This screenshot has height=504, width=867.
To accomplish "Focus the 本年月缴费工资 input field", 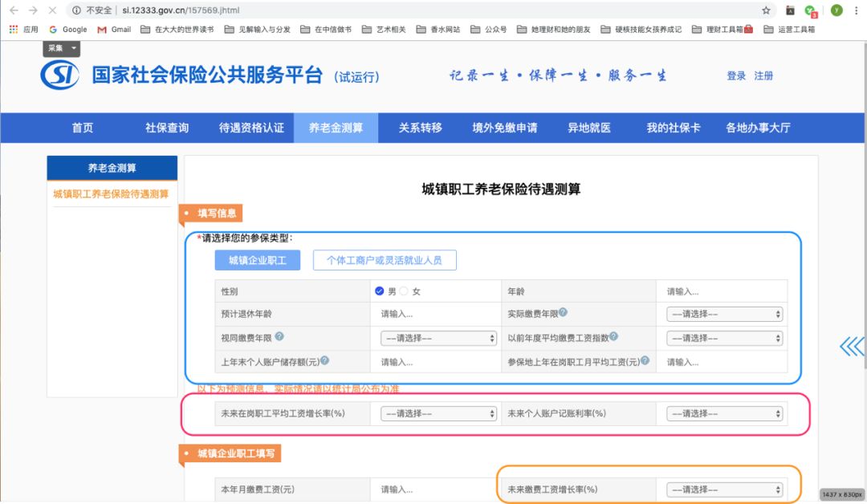I will tap(435, 489).
